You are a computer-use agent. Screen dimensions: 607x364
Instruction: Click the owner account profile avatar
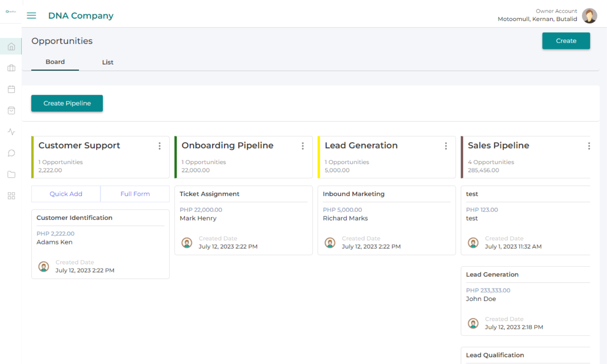[x=589, y=16]
